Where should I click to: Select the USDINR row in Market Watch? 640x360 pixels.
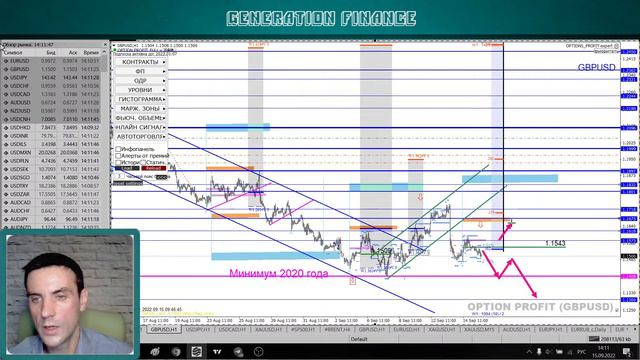(x=51, y=136)
